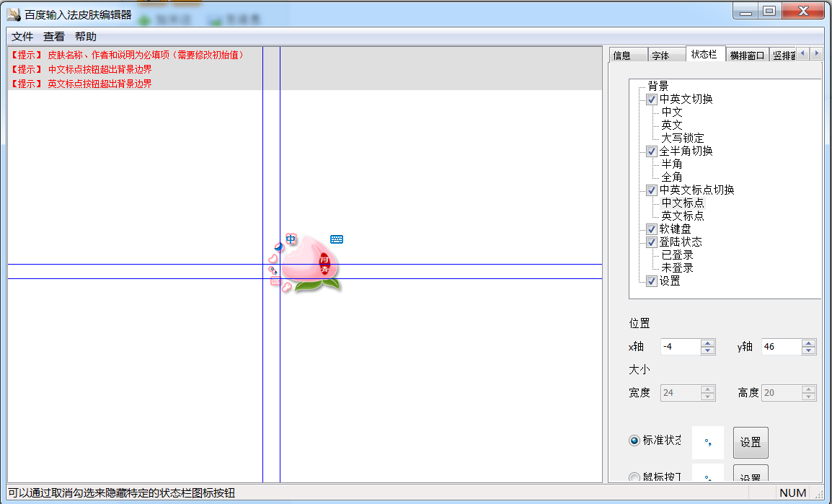Toggle the 软键盘 checkbox
The width and height of the screenshot is (832, 504).
[652, 229]
